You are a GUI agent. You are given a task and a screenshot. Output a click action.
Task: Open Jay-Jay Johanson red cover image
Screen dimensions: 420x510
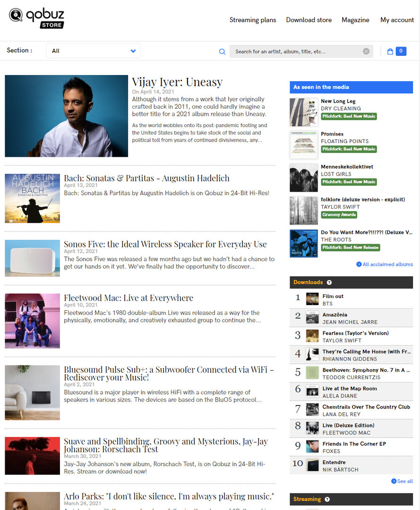pos(32,456)
